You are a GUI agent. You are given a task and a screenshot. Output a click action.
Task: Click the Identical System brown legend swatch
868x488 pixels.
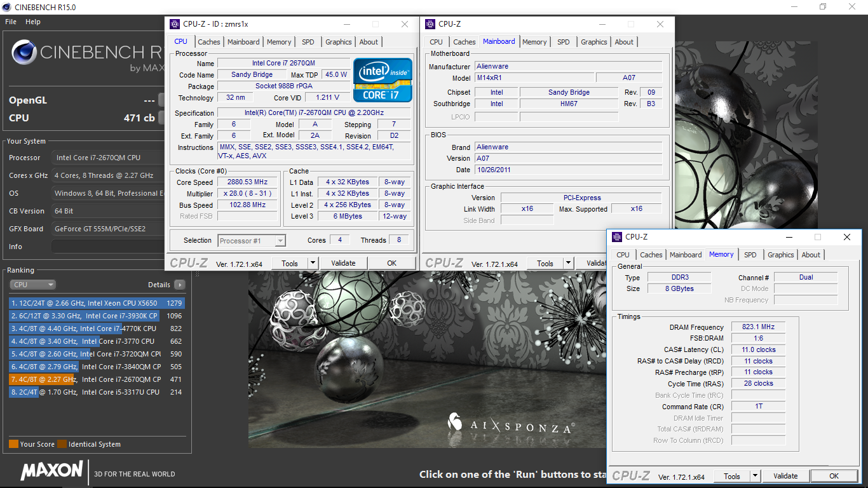click(62, 444)
